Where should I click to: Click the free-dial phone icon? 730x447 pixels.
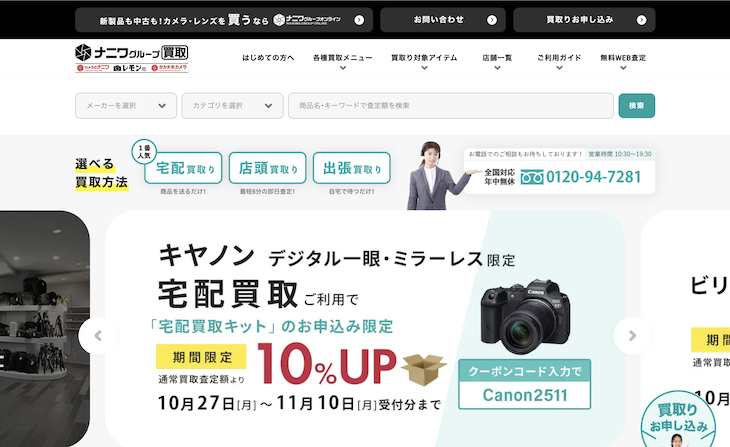pyautogui.click(x=532, y=177)
